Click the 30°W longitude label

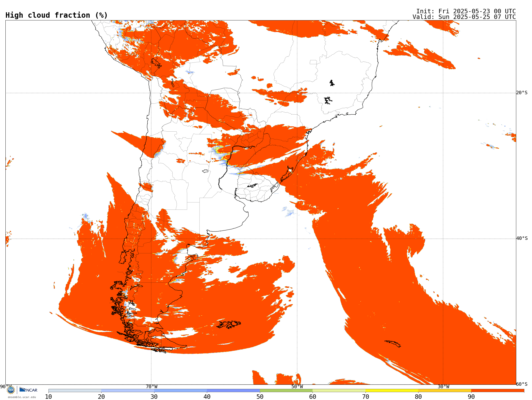[443, 387]
